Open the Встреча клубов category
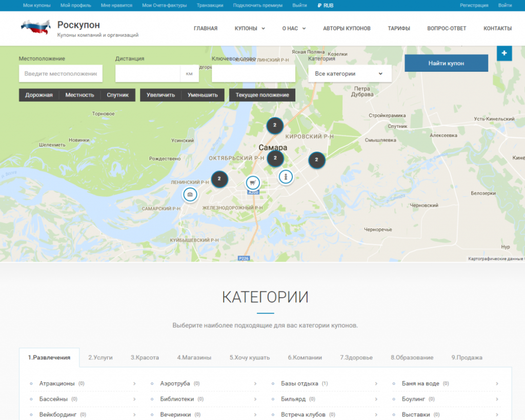Viewport: 525px width, 420px height. point(303,415)
